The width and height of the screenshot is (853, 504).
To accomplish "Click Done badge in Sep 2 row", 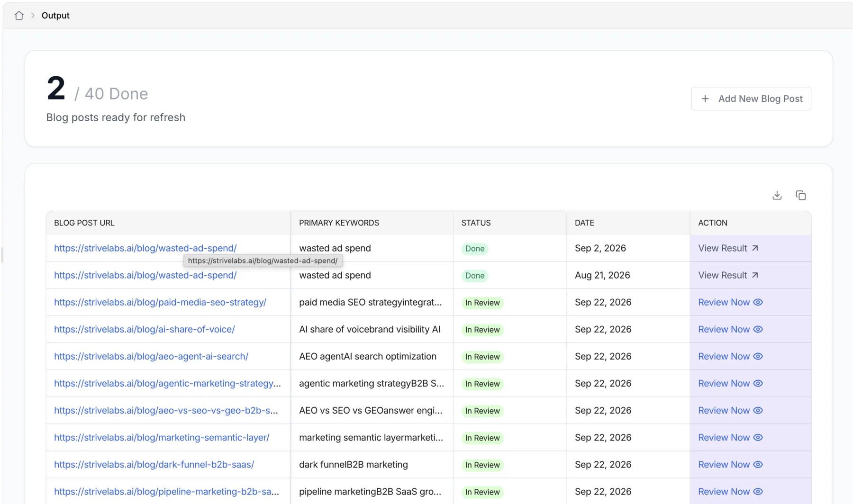I will [475, 249].
